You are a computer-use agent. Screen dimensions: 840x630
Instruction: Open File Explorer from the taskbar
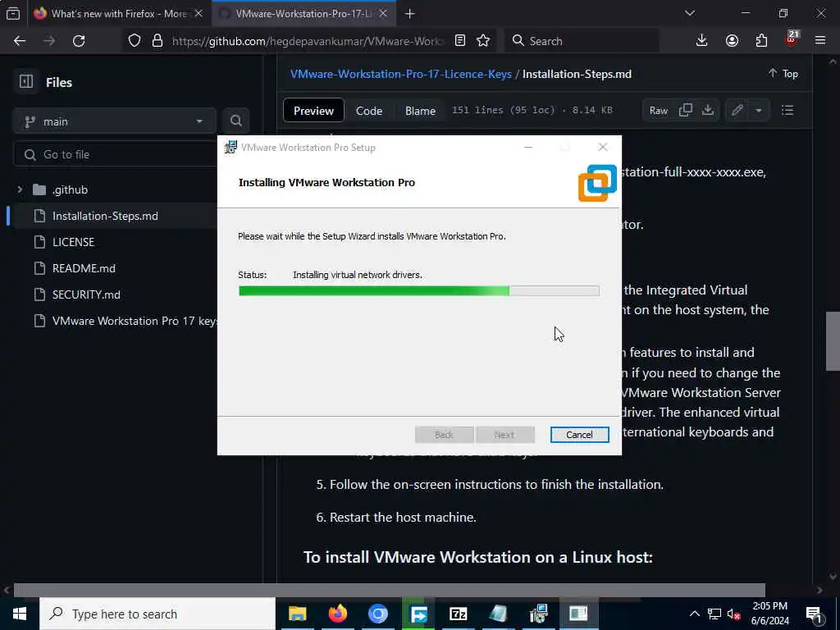297,614
